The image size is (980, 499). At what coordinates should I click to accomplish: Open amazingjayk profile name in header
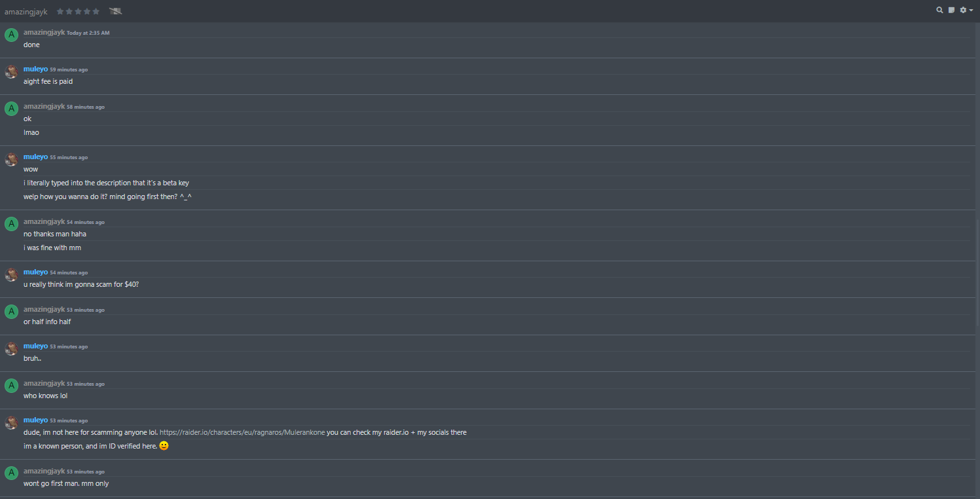26,12
